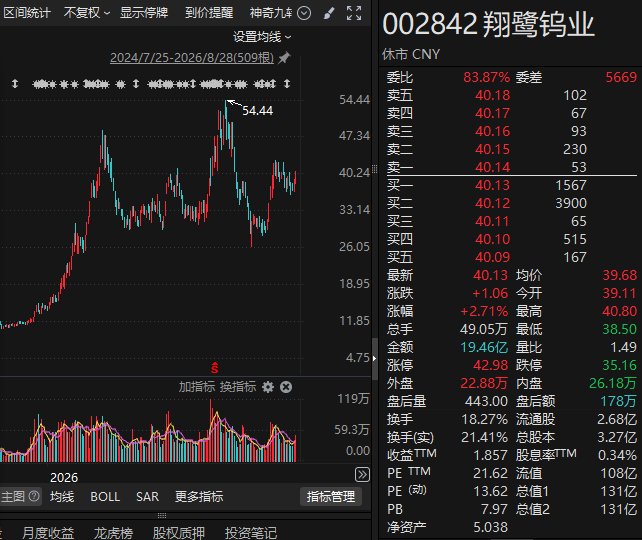642x540 pixels.
Task: Click stock title 002842 翔鹭钨业
Action: coord(488,25)
